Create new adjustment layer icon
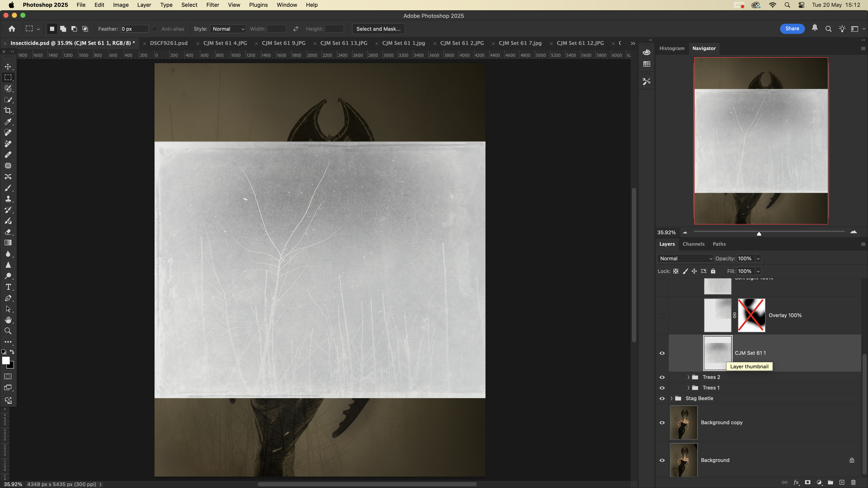Image resolution: width=868 pixels, height=488 pixels. 819,482
